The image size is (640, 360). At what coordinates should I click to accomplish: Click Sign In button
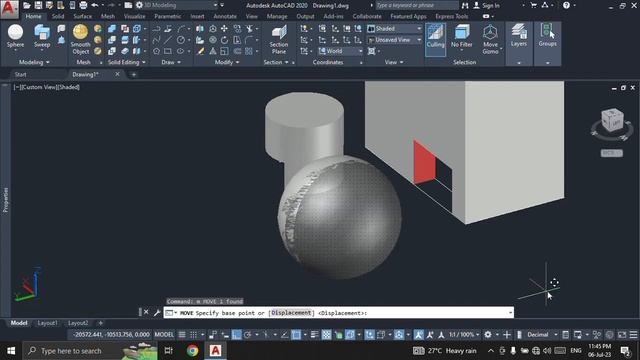(487, 5)
